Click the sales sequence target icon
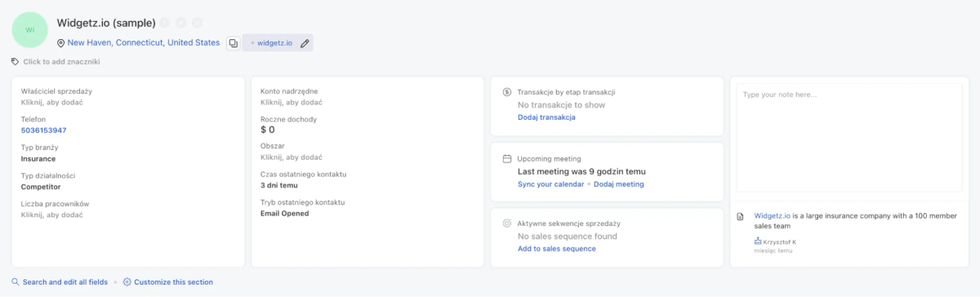980x297 pixels. (506, 223)
